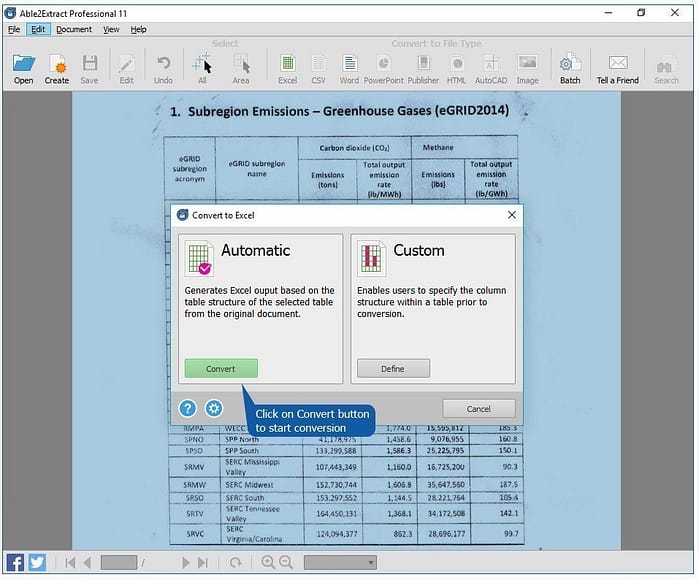Open the Batch conversion tool
The height and width of the screenshot is (580, 699).
pyautogui.click(x=570, y=69)
